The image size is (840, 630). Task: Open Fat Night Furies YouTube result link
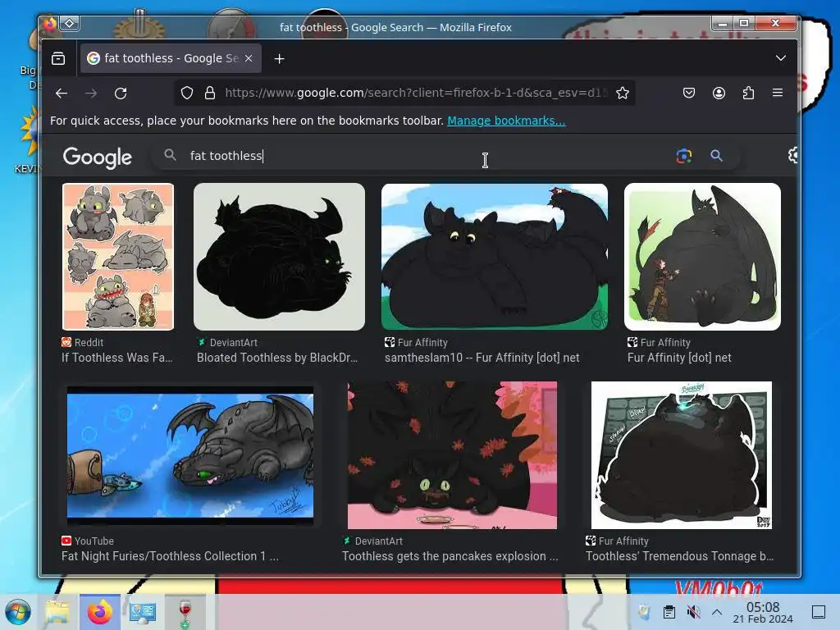click(x=170, y=557)
